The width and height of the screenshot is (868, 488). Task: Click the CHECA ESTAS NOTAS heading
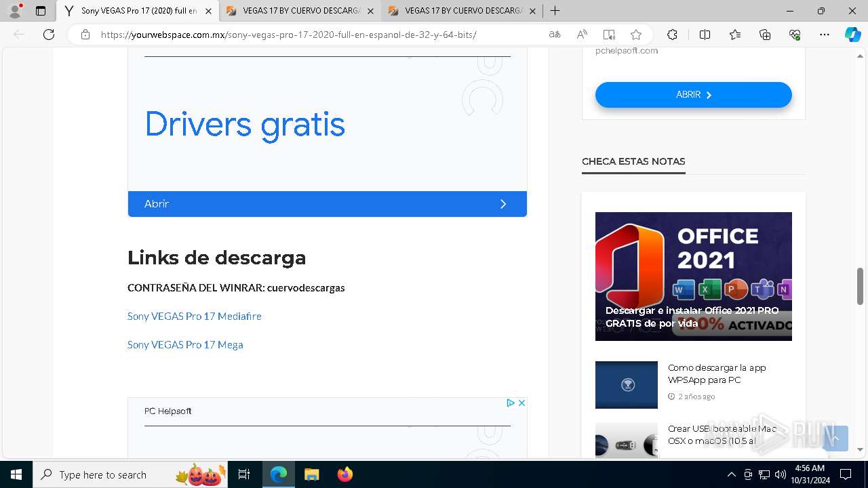point(633,161)
